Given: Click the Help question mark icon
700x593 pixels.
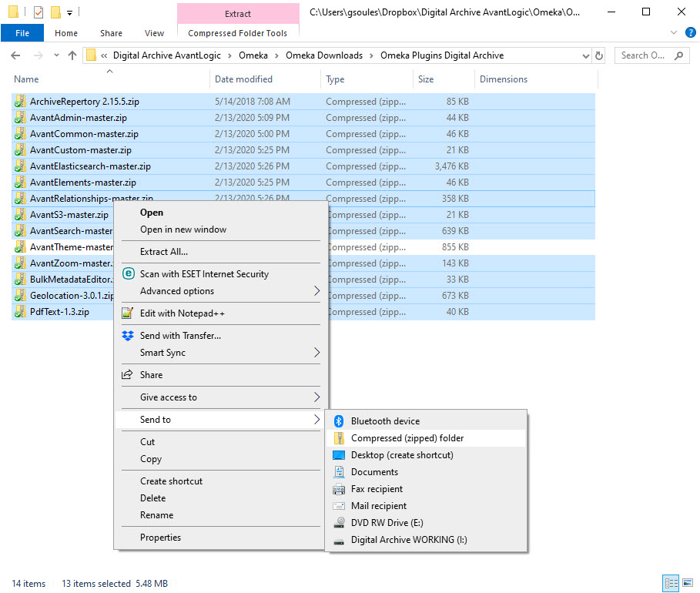Looking at the screenshot, I should (x=690, y=32).
